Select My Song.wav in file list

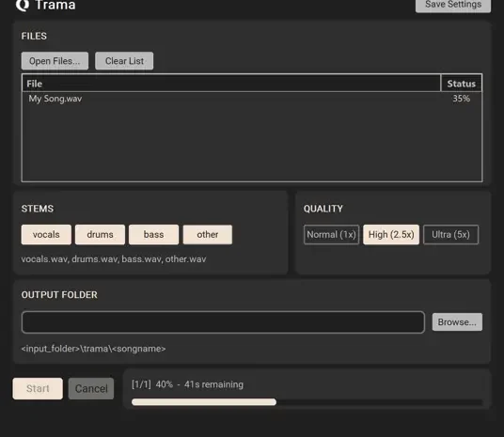click(55, 99)
